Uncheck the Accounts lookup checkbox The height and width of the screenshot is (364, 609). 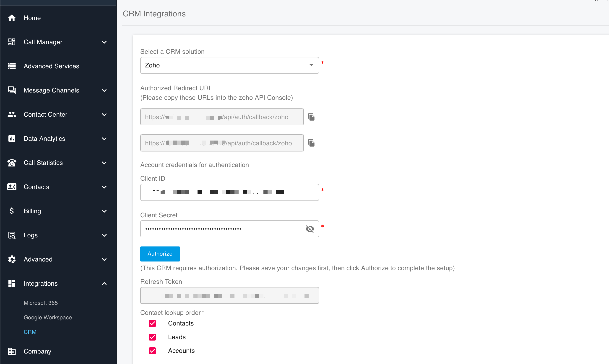[x=152, y=351]
